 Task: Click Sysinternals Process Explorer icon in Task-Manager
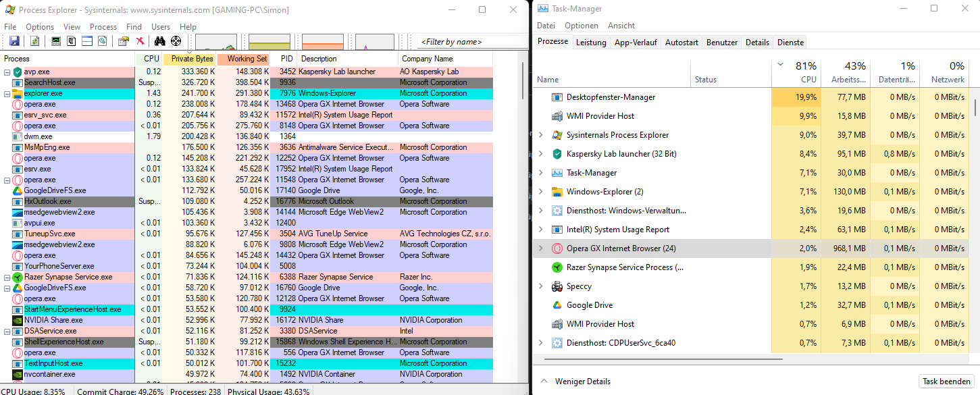(x=557, y=135)
